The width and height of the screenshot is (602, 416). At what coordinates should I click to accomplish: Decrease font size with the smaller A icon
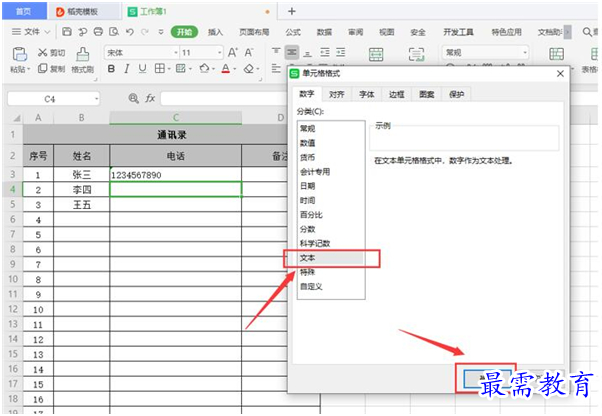coord(249,52)
